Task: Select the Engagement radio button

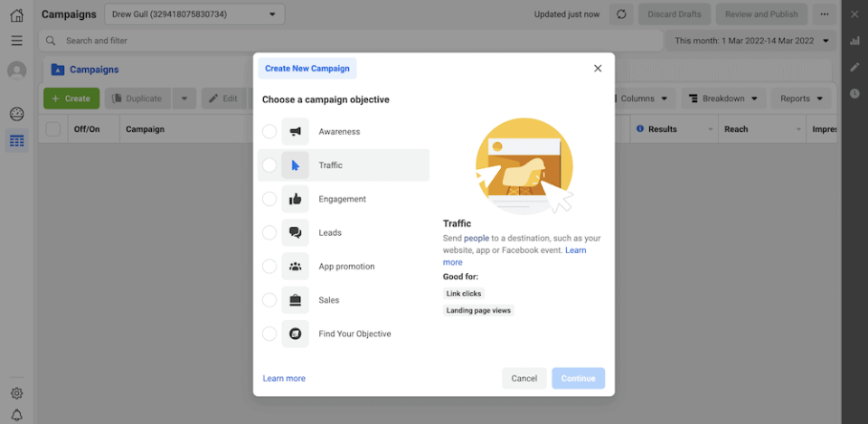Action: (x=269, y=199)
